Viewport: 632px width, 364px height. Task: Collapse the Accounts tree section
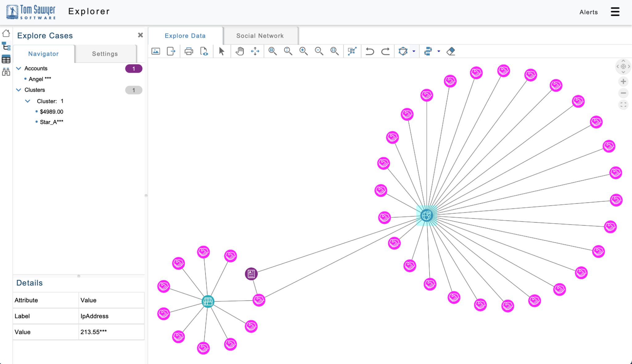point(18,68)
